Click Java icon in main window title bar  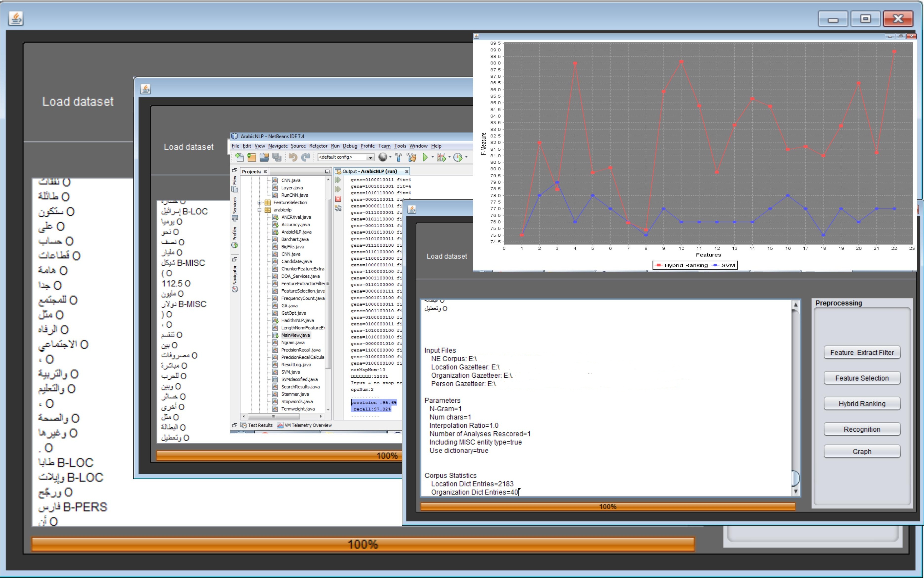pyautogui.click(x=16, y=18)
